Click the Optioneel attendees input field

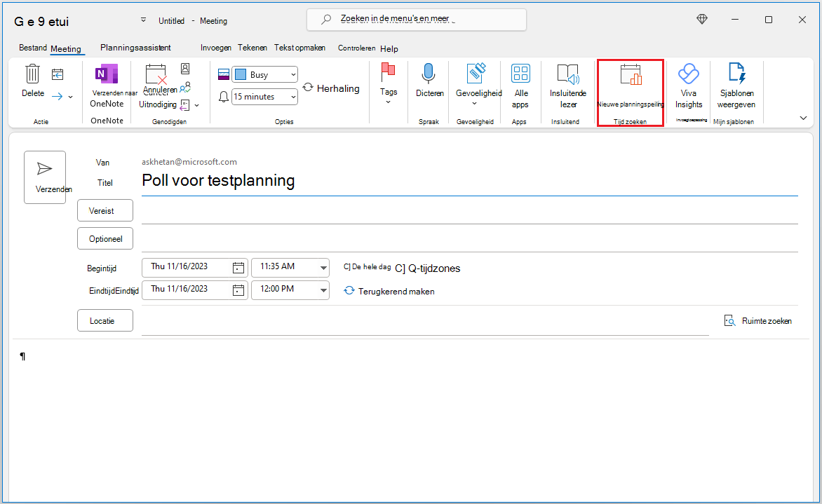(x=470, y=240)
